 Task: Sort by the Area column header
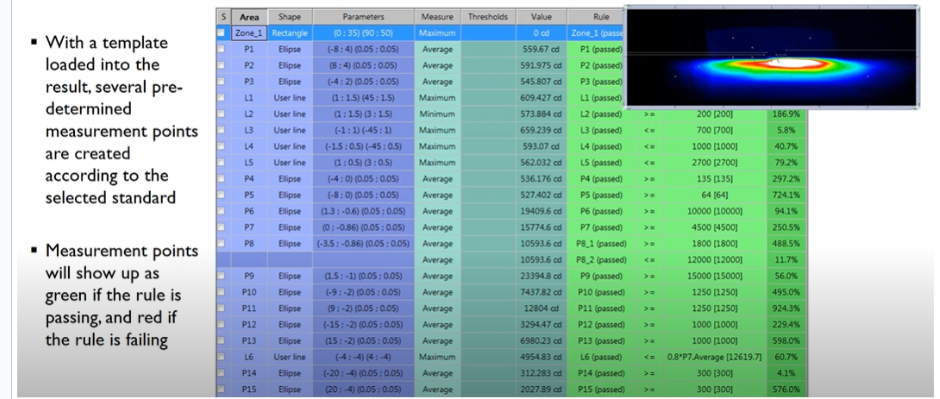[249, 17]
